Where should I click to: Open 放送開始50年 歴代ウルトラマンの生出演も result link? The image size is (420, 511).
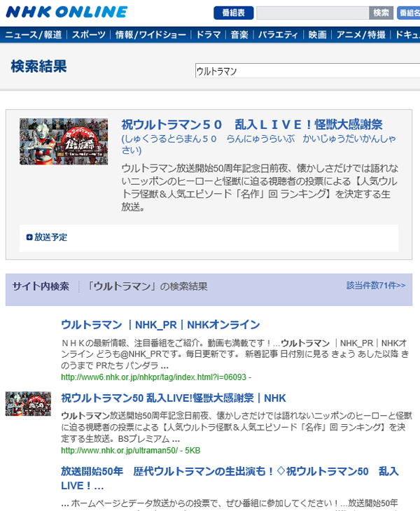[230, 478]
